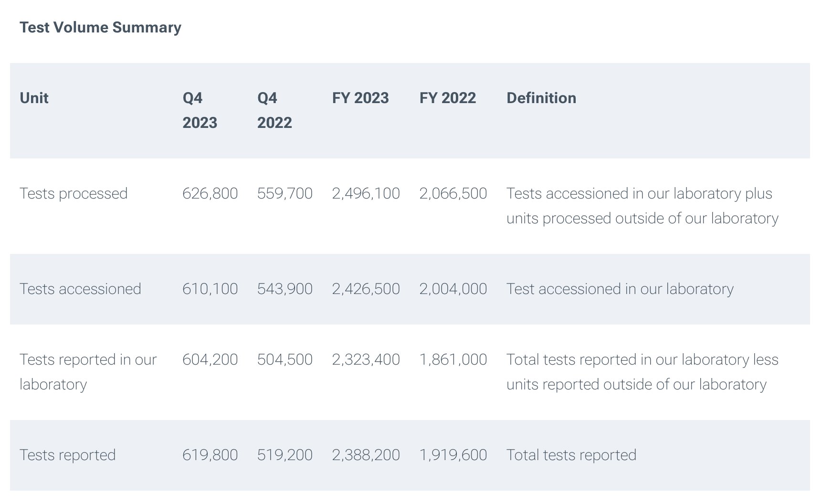Click the Total tests reported definition
Image resolution: width=822 pixels, height=504 pixels.
click(571, 455)
